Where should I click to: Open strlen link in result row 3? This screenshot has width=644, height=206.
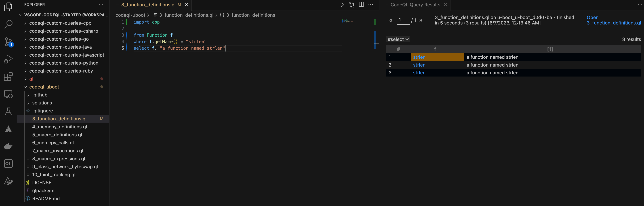(x=419, y=73)
